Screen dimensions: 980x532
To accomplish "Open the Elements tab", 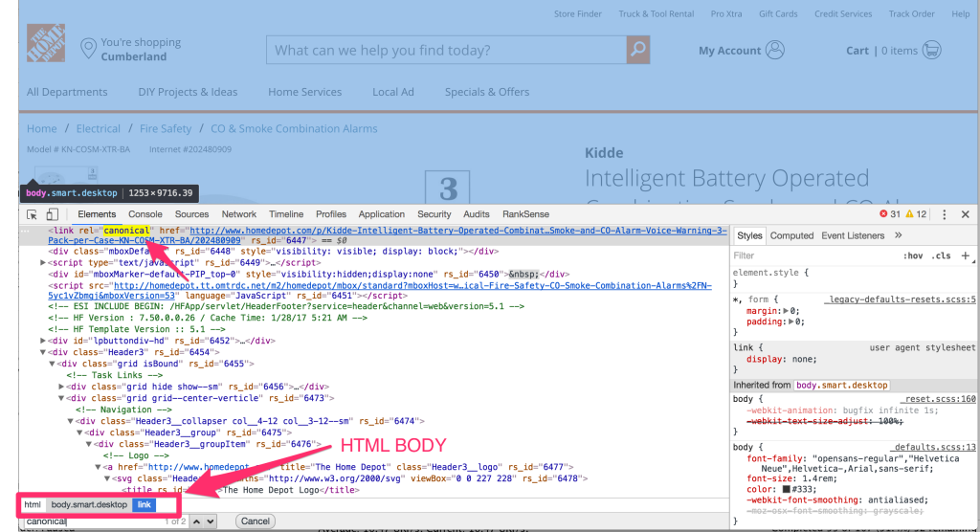I will (97, 214).
